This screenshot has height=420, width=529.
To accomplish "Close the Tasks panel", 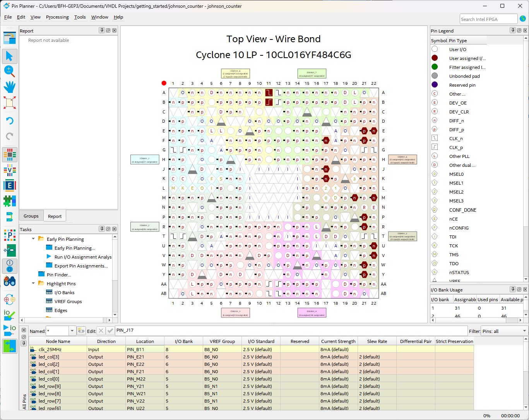I will pos(114,229).
